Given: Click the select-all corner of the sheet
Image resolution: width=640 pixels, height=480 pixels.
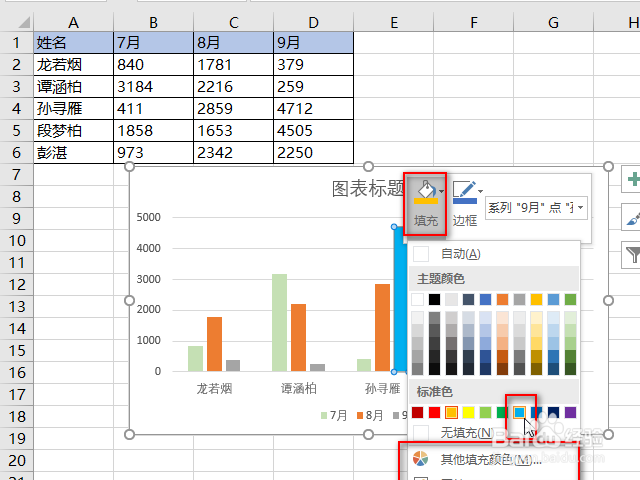Looking at the screenshot, I should tap(17, 22).
